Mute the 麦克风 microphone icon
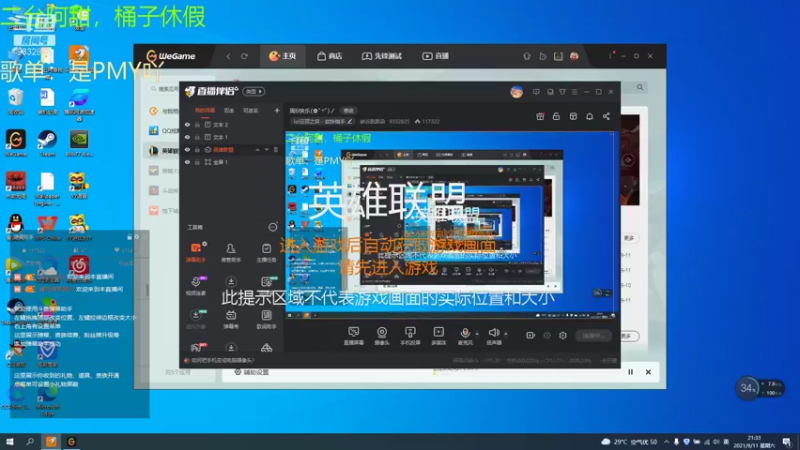The height and width of the screenshot is (450, 800). [x=465, y=333]
